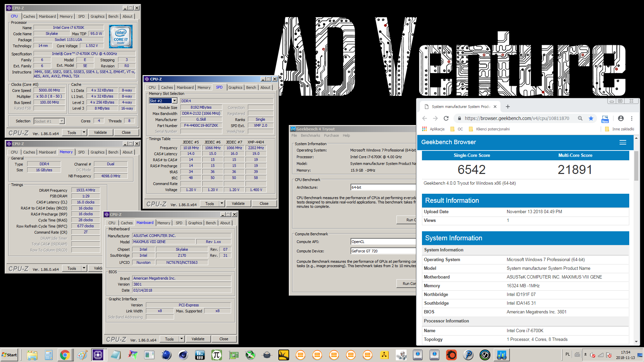Switch to Chrome via taskbar icon
The width and height of the screenshot is (644, 362).
(x=65, y=355)
